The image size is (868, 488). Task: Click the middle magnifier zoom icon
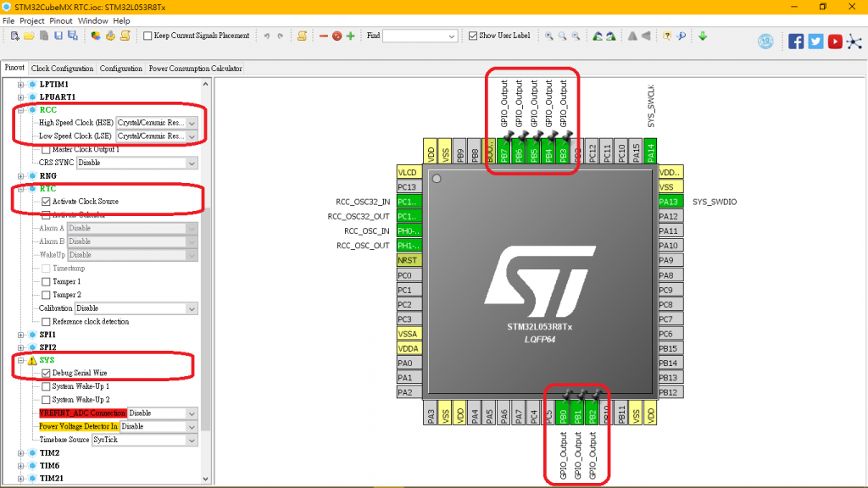pos(563,36)
